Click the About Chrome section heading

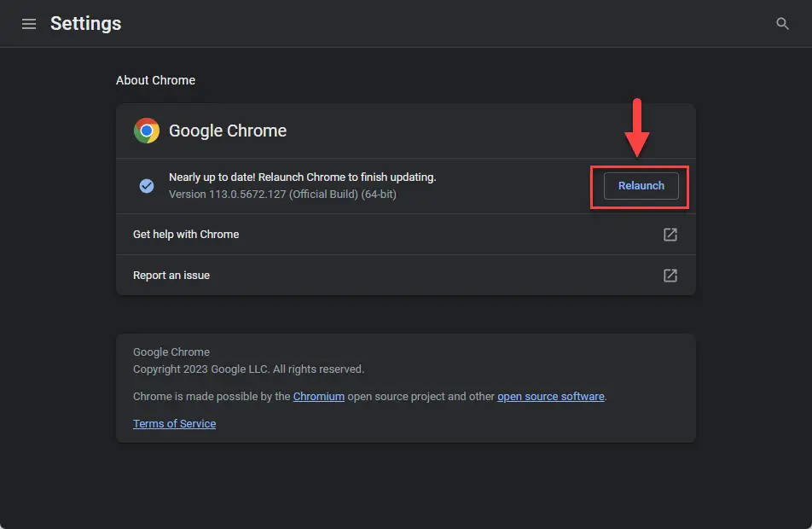coord(155,80)
